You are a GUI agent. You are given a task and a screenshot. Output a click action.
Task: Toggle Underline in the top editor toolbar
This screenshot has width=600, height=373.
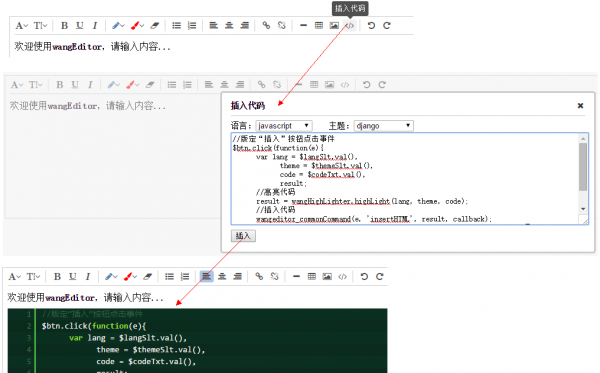80,26
